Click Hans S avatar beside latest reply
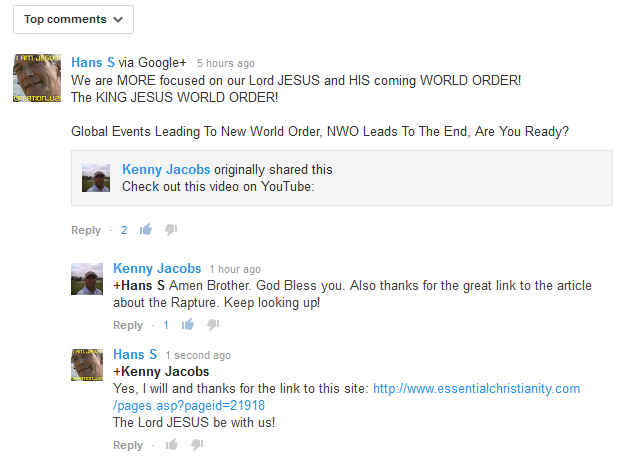Viewport: 623px width, 460px height. pyautogui.click(x=87, y=365)
